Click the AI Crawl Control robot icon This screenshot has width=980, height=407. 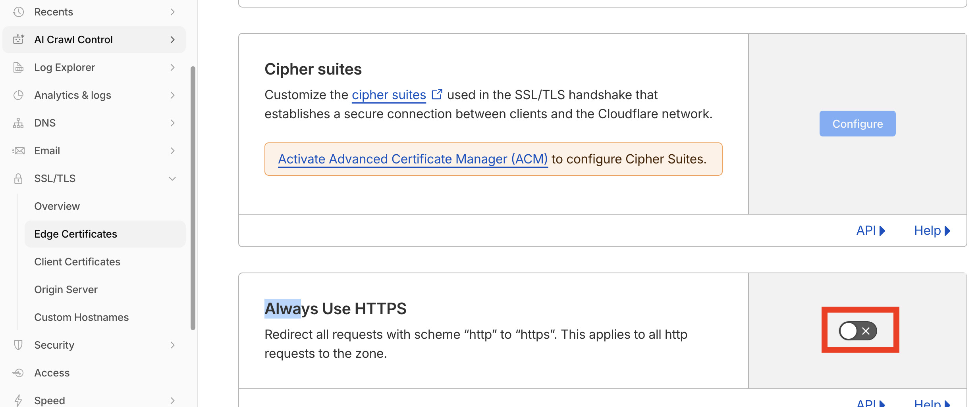pyautogui.click(x=18, y=39)
